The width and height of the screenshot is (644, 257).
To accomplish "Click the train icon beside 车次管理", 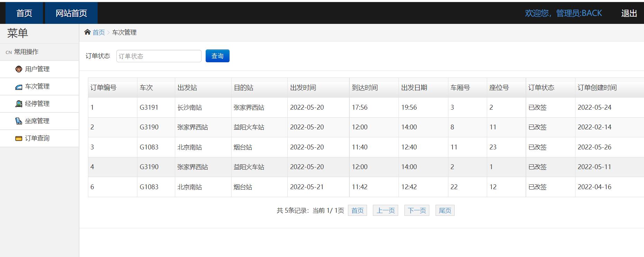I will (19, 86).
